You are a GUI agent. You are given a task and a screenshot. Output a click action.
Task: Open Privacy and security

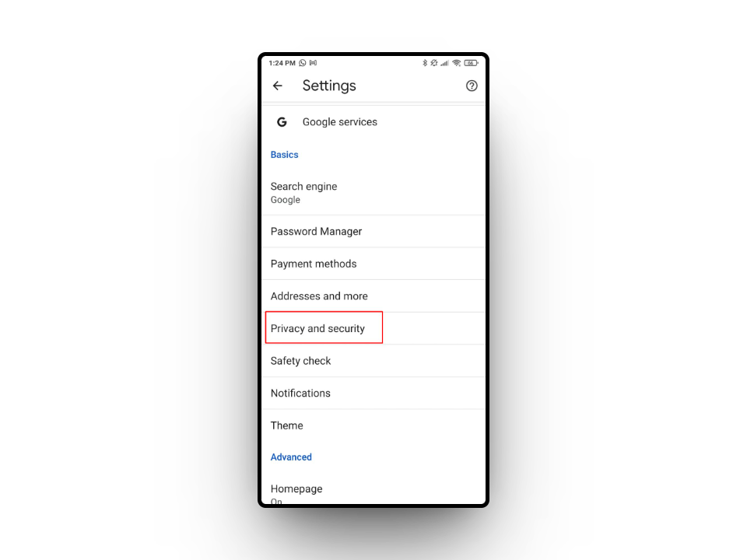point(373,328)
